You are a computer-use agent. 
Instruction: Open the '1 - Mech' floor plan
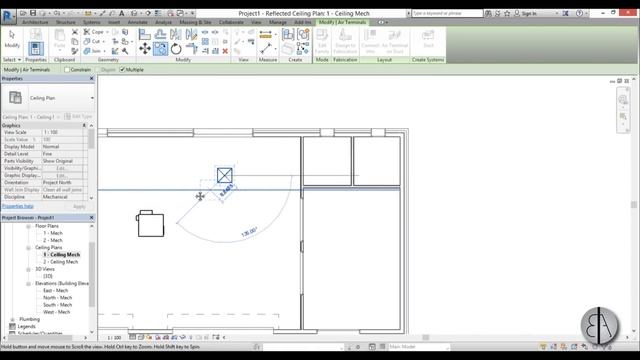tap(53, 233)
